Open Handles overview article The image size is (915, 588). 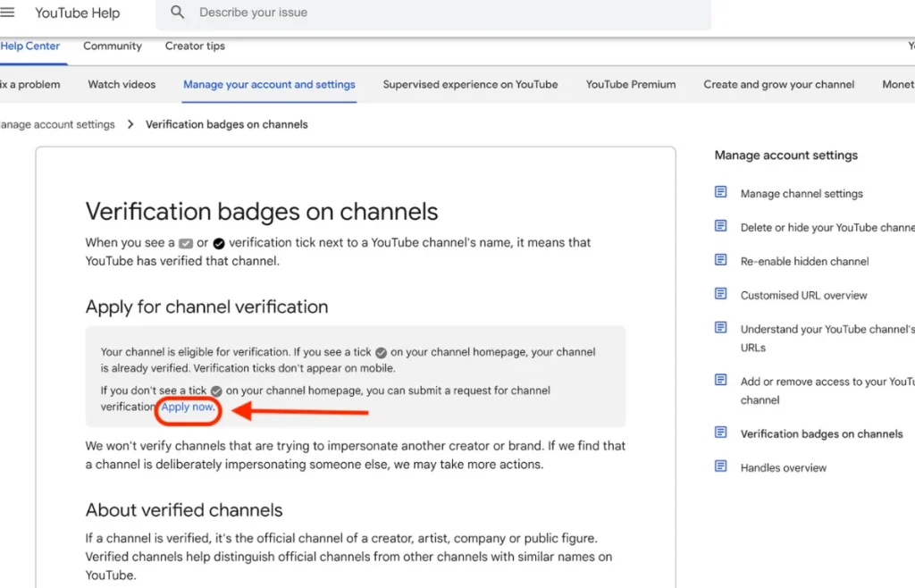[x=783, y=468]
